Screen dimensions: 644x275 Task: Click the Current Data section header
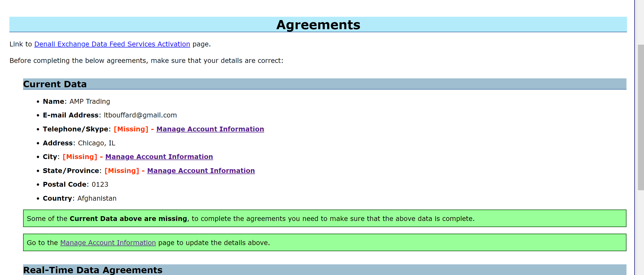pyautogui.click(x=55, y=84)
